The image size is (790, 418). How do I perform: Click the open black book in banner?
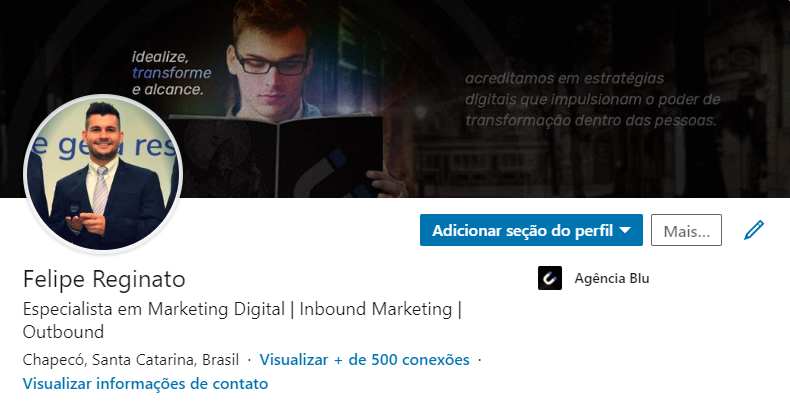(x=276, y=156)
